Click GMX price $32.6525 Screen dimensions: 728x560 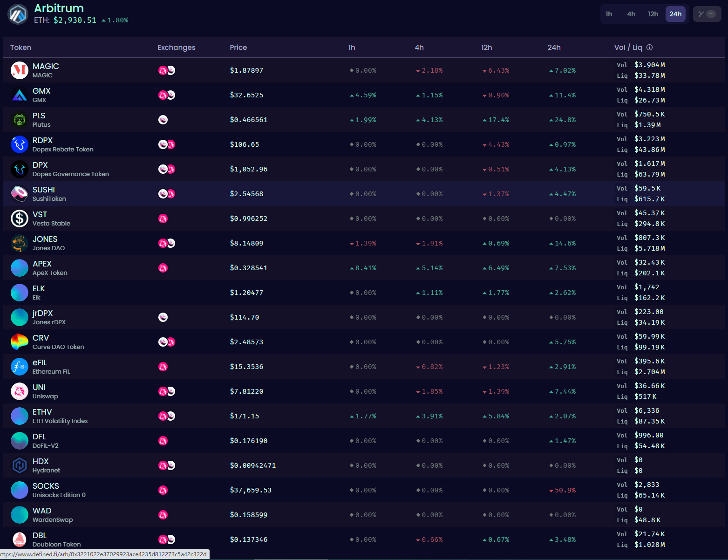pyautogui.click(x=246, y=95)
